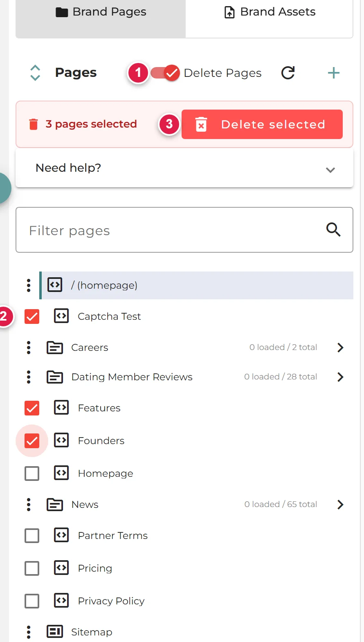Click the Careers folder label

pos(90,348)
